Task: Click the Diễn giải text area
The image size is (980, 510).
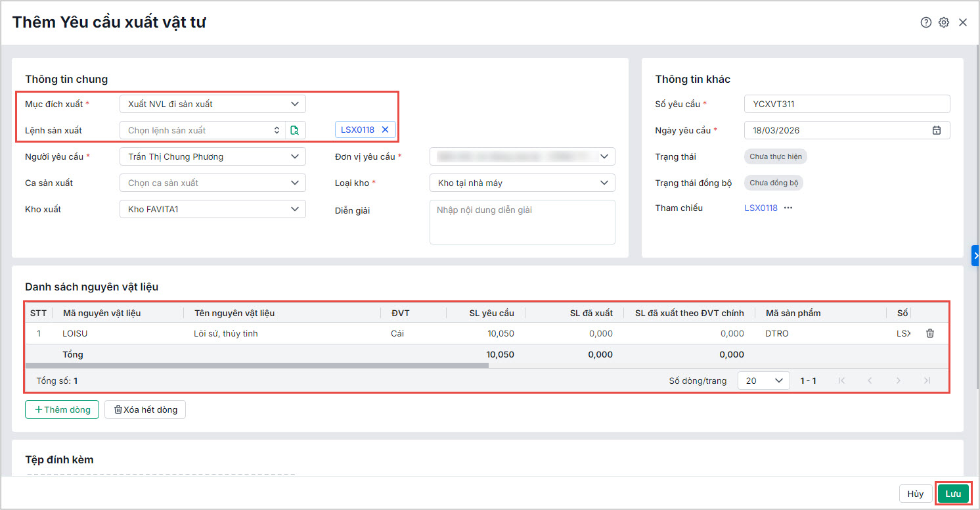Action: point(522,222)
